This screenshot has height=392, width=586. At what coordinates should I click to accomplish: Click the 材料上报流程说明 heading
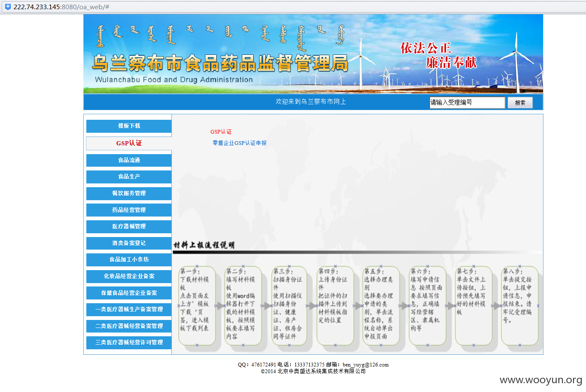pyautogui.click(x=204, y=245)
